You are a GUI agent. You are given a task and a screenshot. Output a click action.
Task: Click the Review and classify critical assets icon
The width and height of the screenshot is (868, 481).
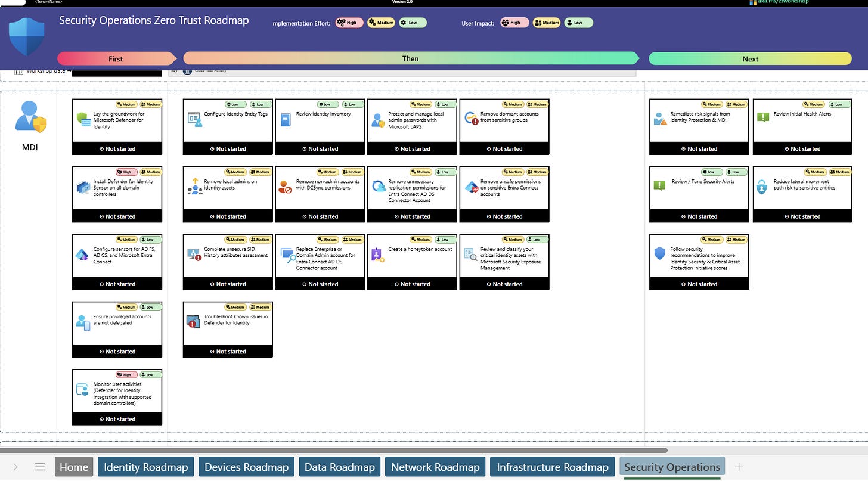point(470,255)
